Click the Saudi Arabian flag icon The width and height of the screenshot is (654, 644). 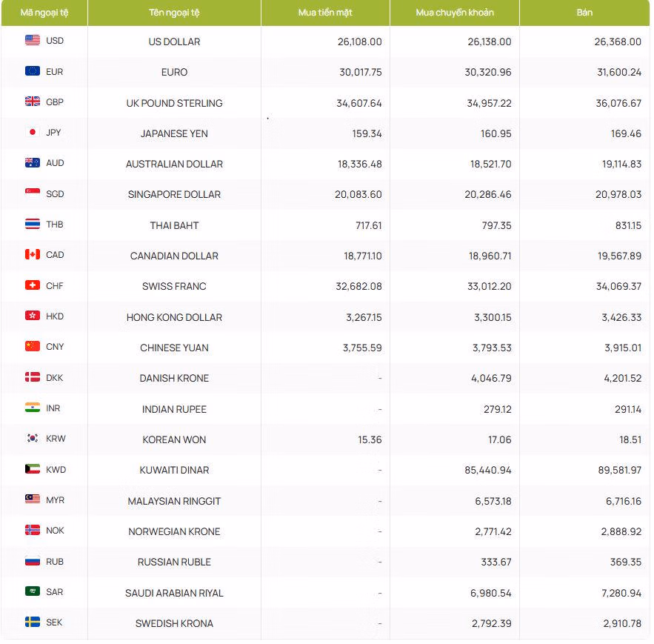33,591
